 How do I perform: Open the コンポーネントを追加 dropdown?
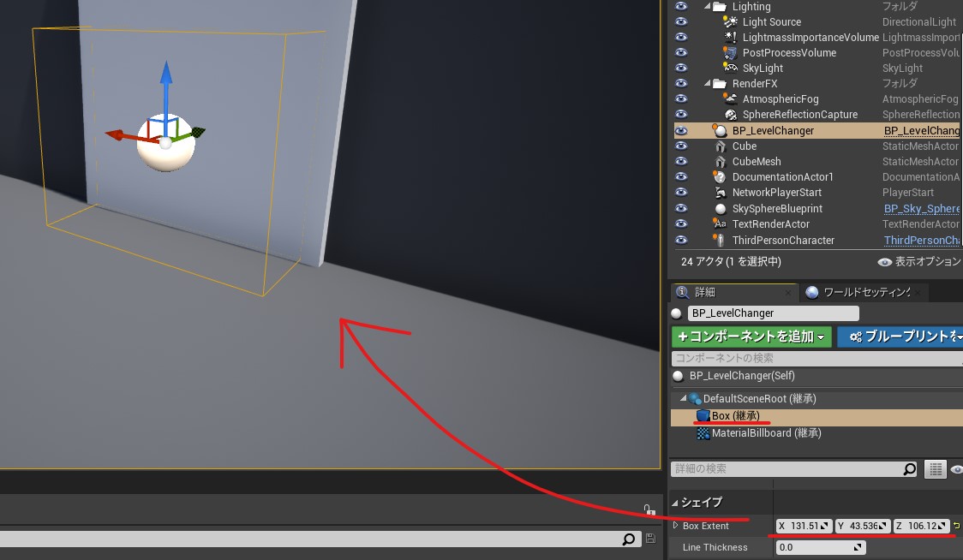pyautogui.click(x=751, y=337)
